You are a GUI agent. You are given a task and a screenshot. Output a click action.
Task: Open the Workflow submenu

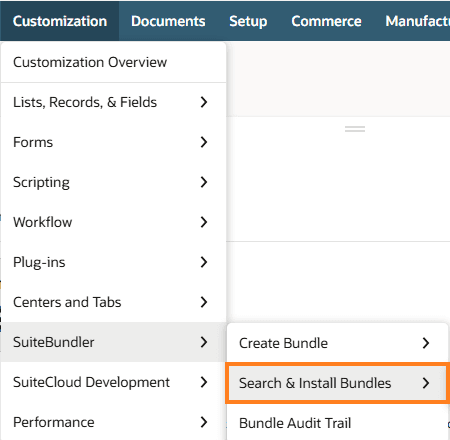pos(113,222)
